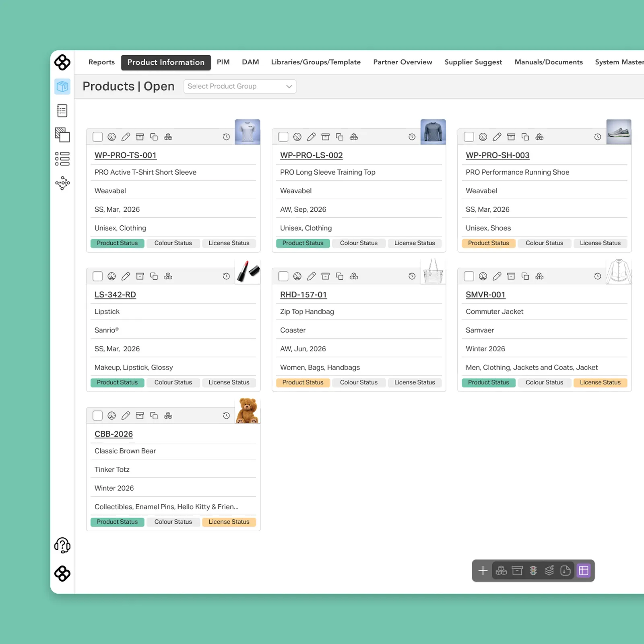Open the lipstick thumbnail on LS-342-RD
The image size is (644, 644).
(x=248, y=271)
